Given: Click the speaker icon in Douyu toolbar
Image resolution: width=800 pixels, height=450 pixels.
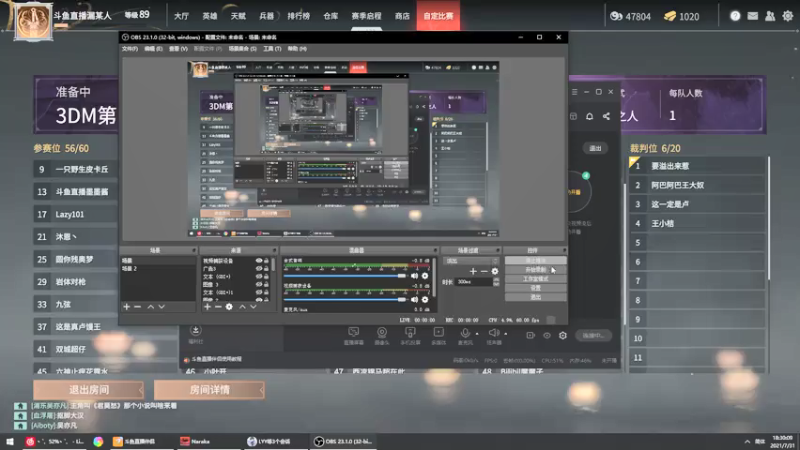Looking at the screenshot, I should point(493,333).
